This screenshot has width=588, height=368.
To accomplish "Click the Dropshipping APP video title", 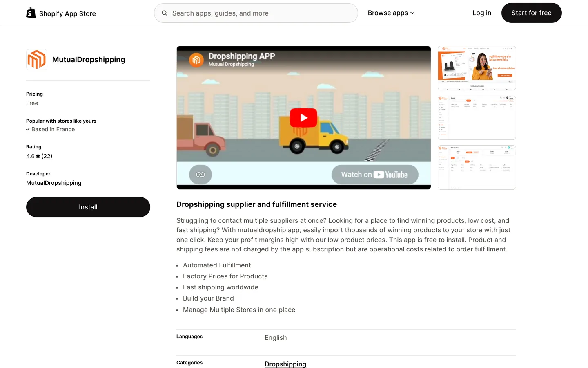I will [x=242, y=56].
